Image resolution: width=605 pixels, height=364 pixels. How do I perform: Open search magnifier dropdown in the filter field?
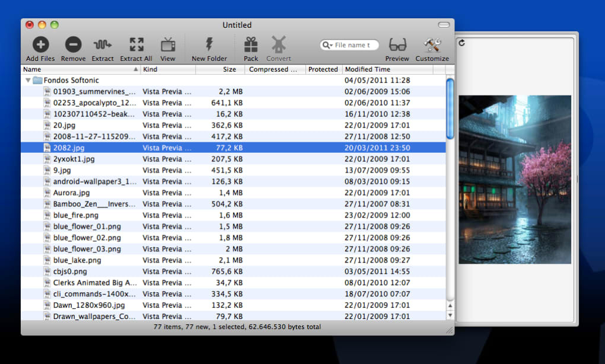pos(327,45)
